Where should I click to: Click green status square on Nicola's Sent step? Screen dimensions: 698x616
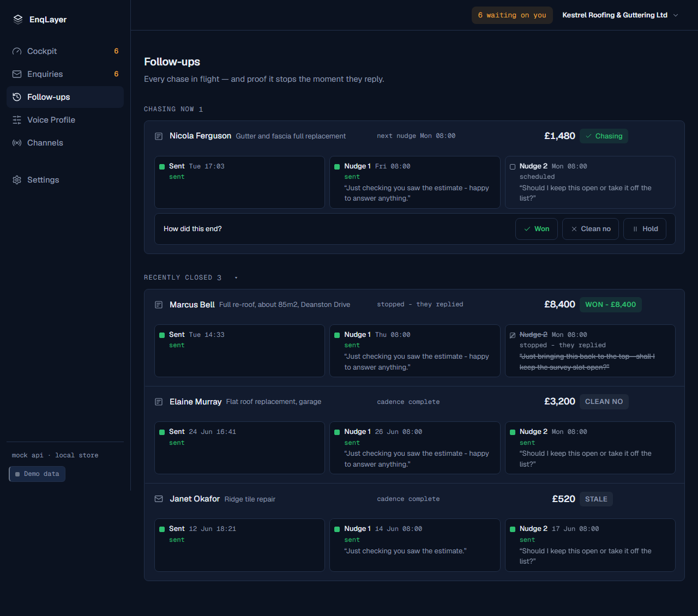pyautogui.click(x=162, y=167)
